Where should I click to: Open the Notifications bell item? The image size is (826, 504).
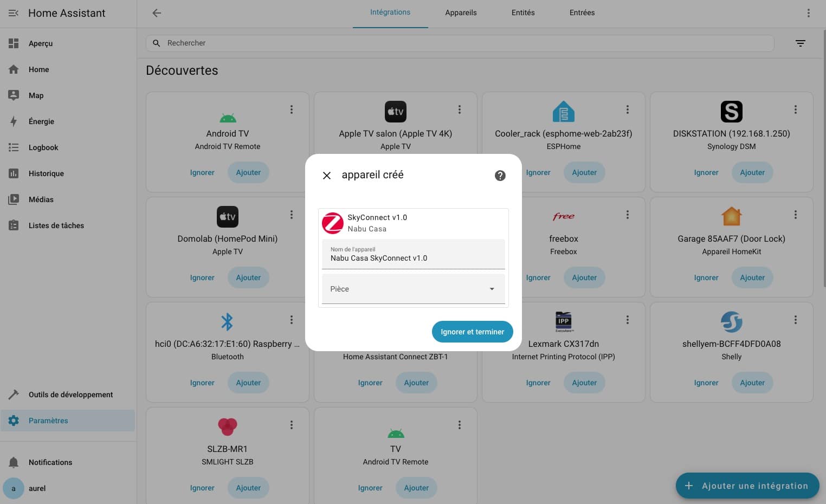tap(50, 462)
